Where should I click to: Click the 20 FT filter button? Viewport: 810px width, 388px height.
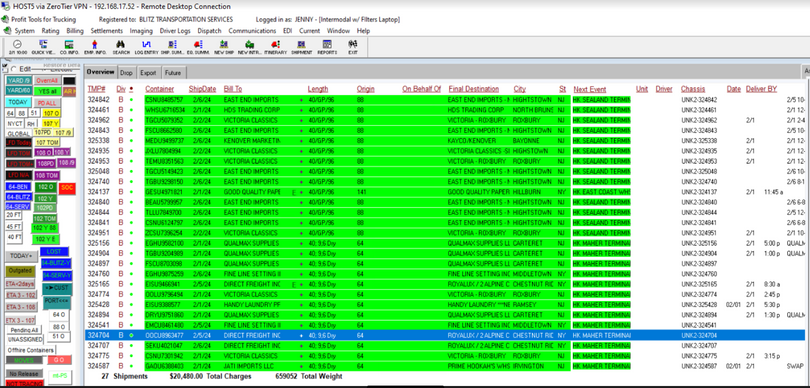[14, 215]
